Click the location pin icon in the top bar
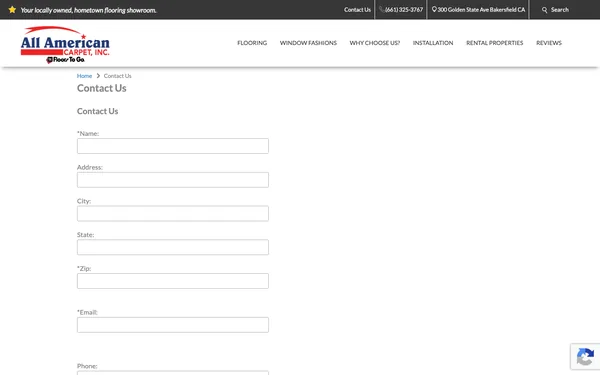600x375 pixels. coord(434,10)
